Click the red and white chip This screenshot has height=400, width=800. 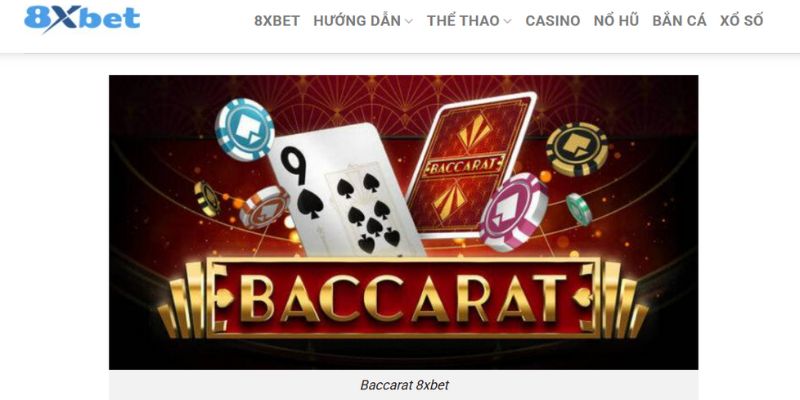[264, 207]
